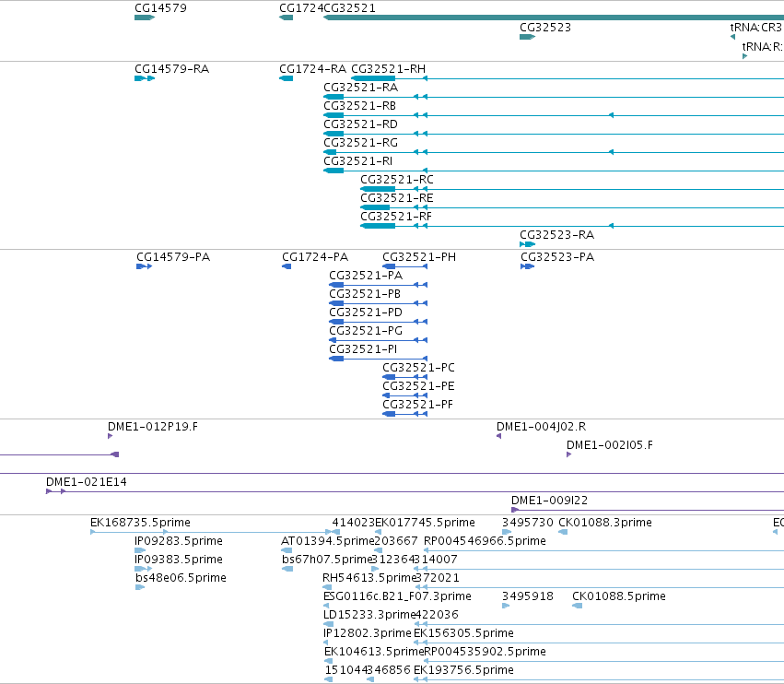784x684 pixels.
Task: Select the AT01394.5prime EST label
Action: point(327,541)
